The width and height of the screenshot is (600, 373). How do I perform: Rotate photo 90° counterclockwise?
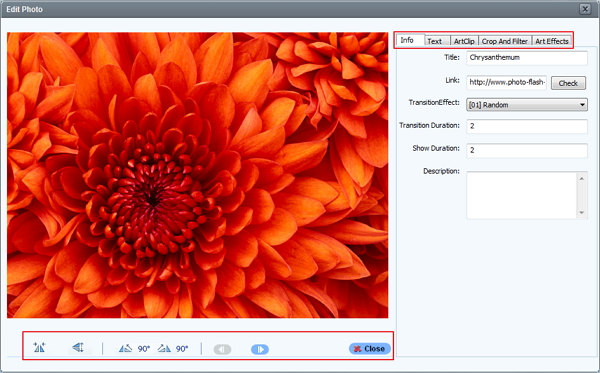pos(134,349)
